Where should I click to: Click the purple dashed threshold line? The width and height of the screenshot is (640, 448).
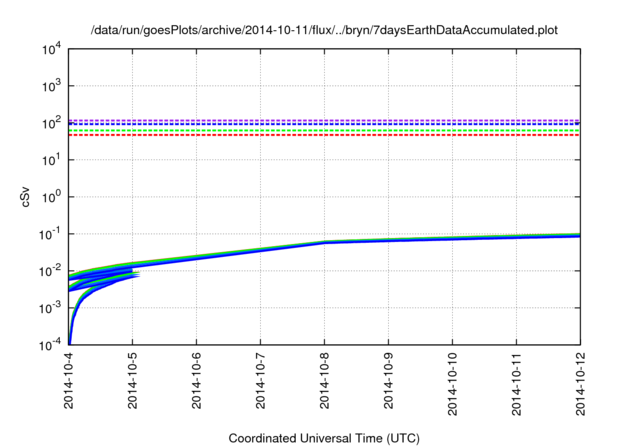324,120
